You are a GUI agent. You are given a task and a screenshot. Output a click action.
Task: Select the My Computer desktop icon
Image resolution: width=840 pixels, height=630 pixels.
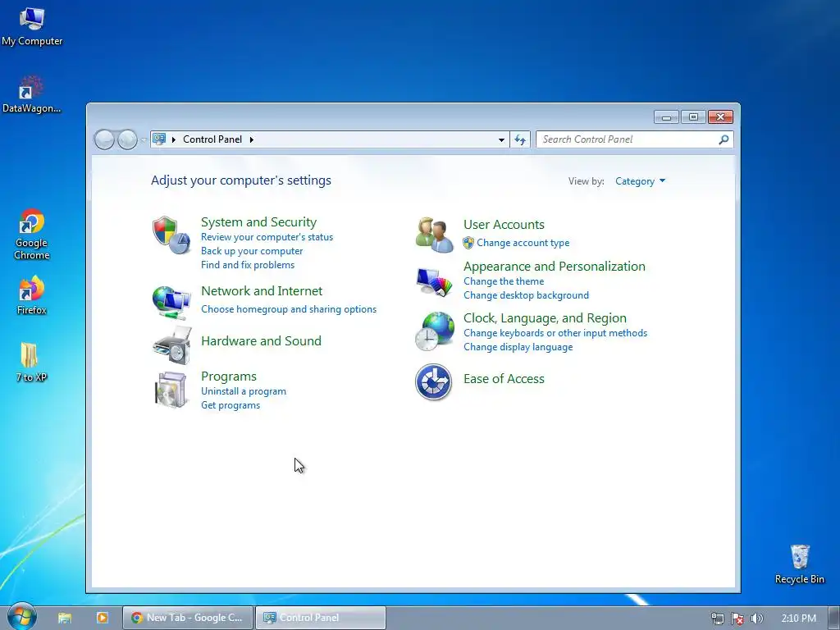click(x=32, y=26)
